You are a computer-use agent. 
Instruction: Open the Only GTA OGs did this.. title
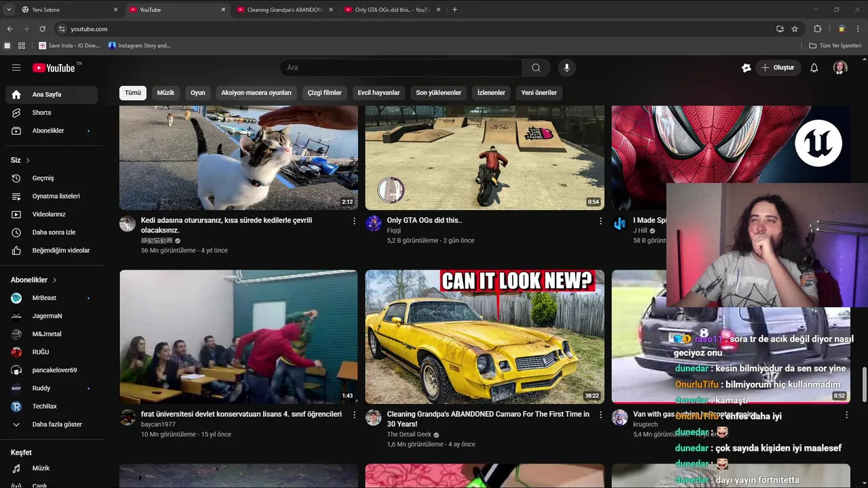pyautogui.click(x=425, y=220)
